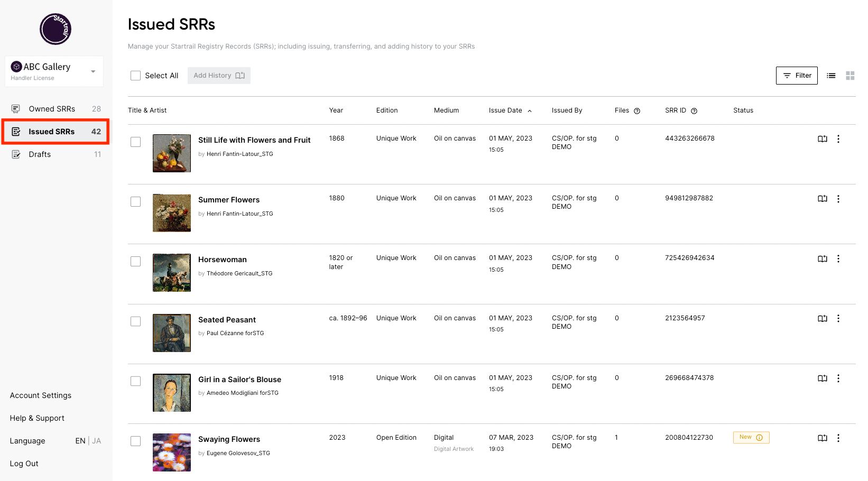The height and width of the screenshot is (481, 868).
Task: Click SRR ID 725426942634
Action: pyautogui.click(x=690, y=258)
